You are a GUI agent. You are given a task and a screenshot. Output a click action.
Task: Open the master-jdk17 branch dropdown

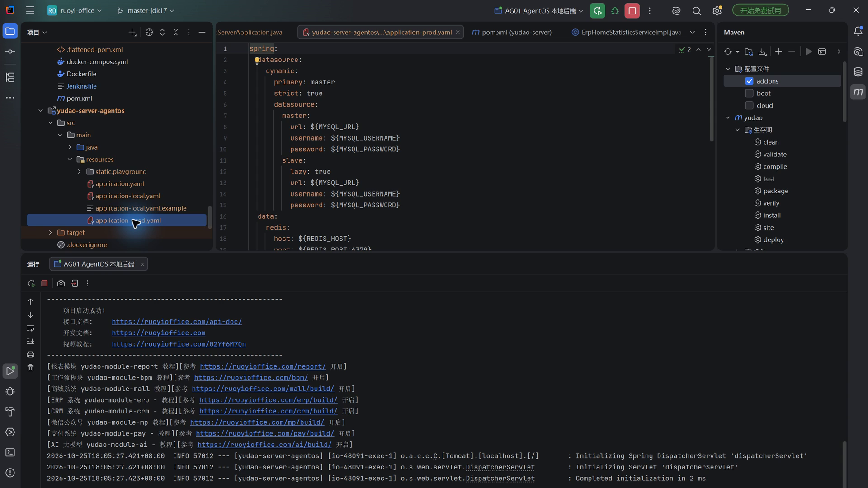146,10
